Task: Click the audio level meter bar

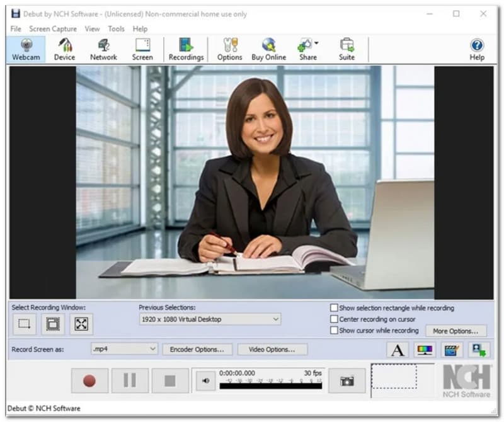Action: (x=272, y=386)
